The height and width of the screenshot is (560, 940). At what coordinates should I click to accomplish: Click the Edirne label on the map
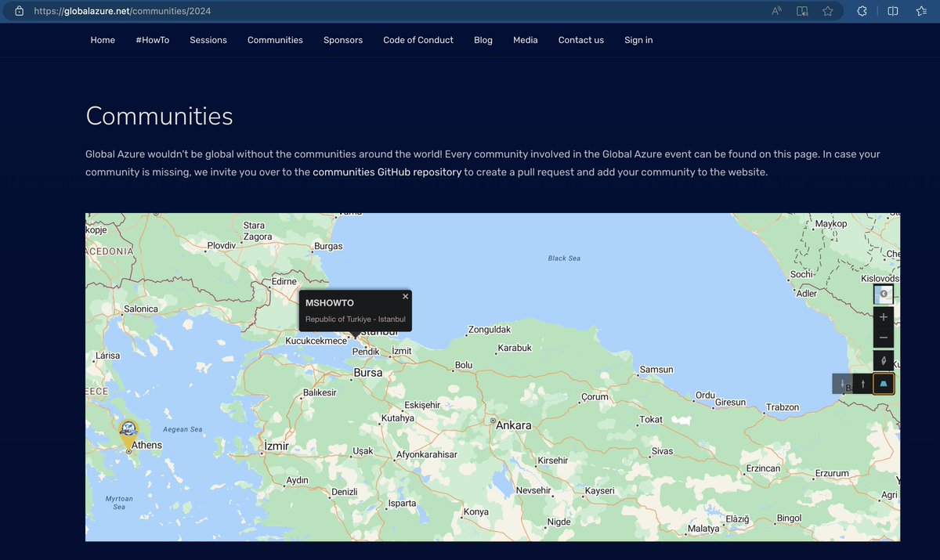pos(284,282)
